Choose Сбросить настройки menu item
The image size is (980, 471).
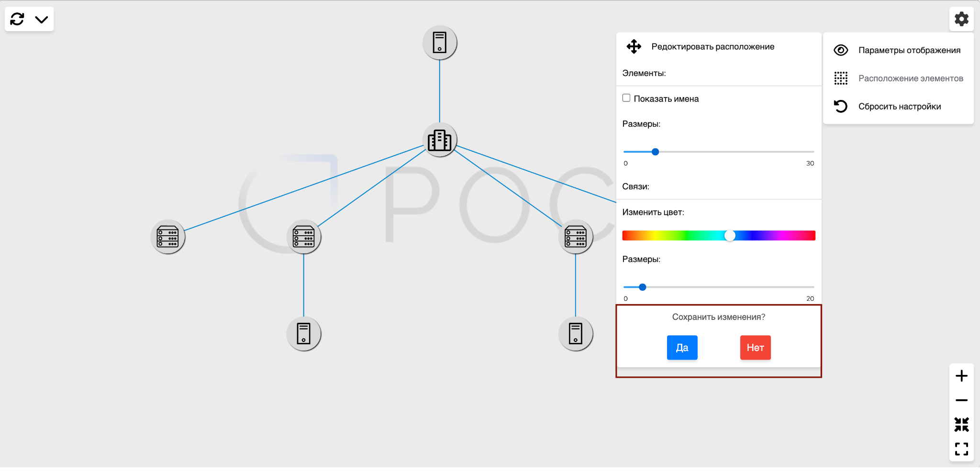click(x=899, y=107)
